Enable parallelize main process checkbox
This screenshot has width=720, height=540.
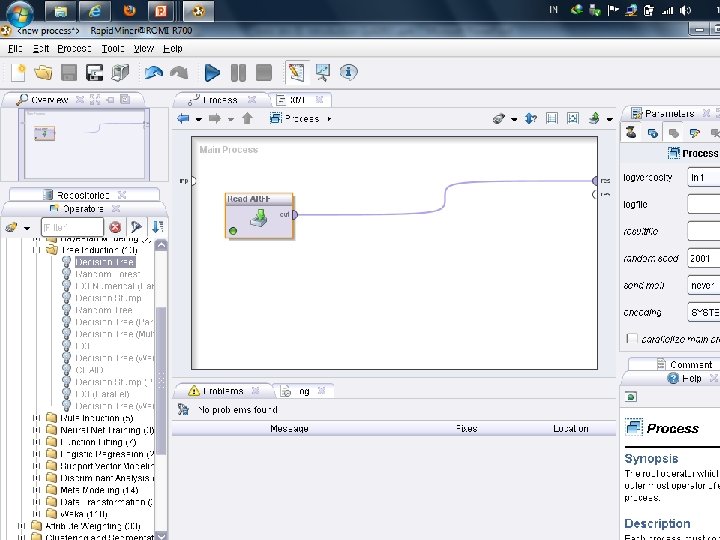[x=632, y=339]
